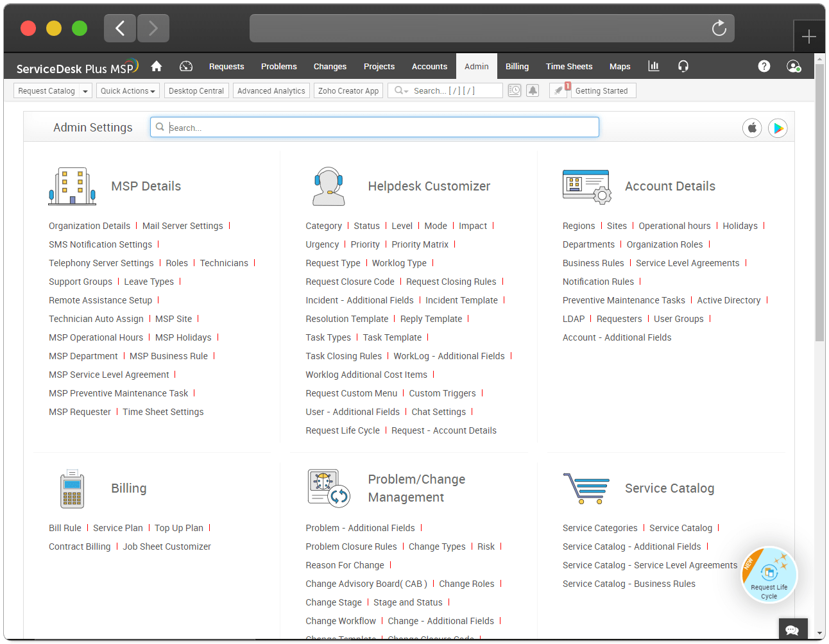The width and height of the screenshot is (829, 644).
Task: Open the Job Sheet Customizer link
Action: click(x=167, y=547)
